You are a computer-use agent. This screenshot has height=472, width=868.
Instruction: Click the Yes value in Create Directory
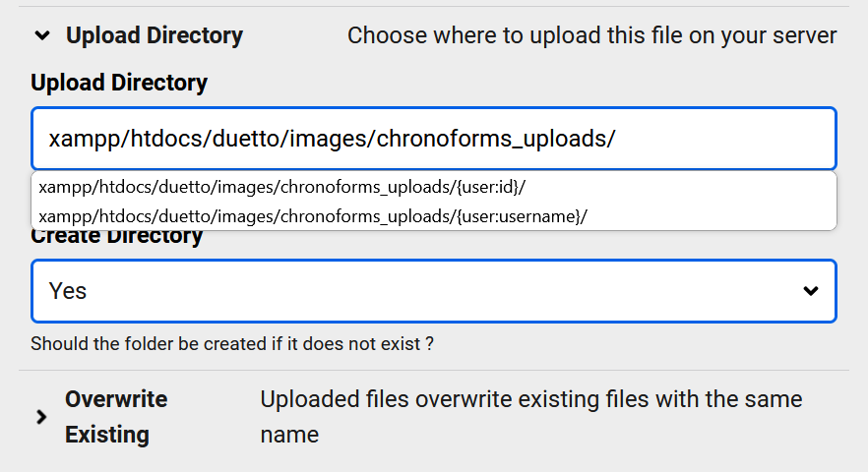68,291
